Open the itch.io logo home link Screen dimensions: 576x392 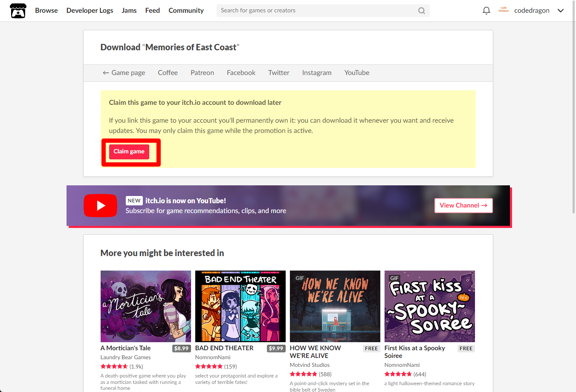click(x=18, y=11)
